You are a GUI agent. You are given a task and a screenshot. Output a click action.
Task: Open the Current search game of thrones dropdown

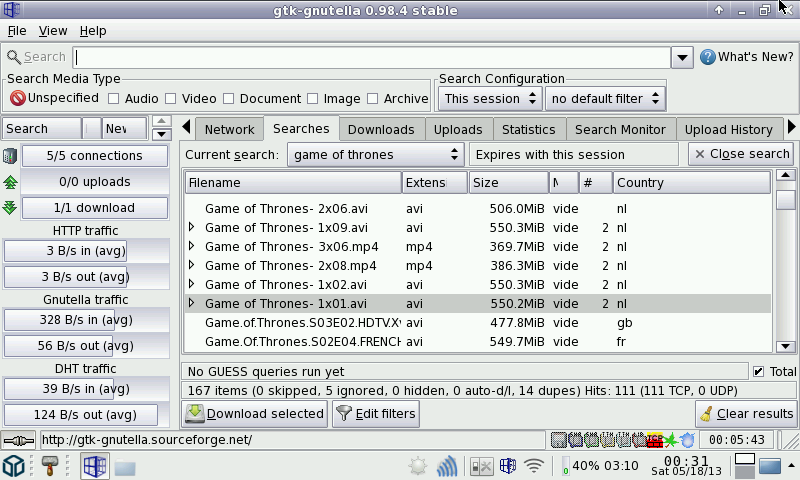pos(376,155)
